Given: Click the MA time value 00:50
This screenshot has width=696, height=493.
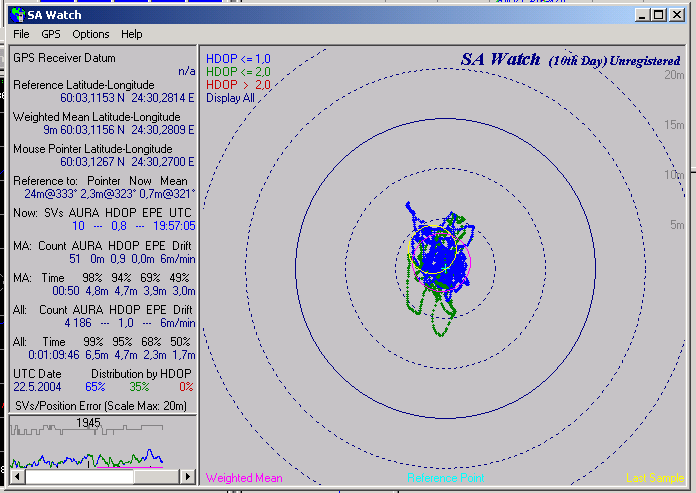Looking at the screenshot, I should click(x=66, y=291).
